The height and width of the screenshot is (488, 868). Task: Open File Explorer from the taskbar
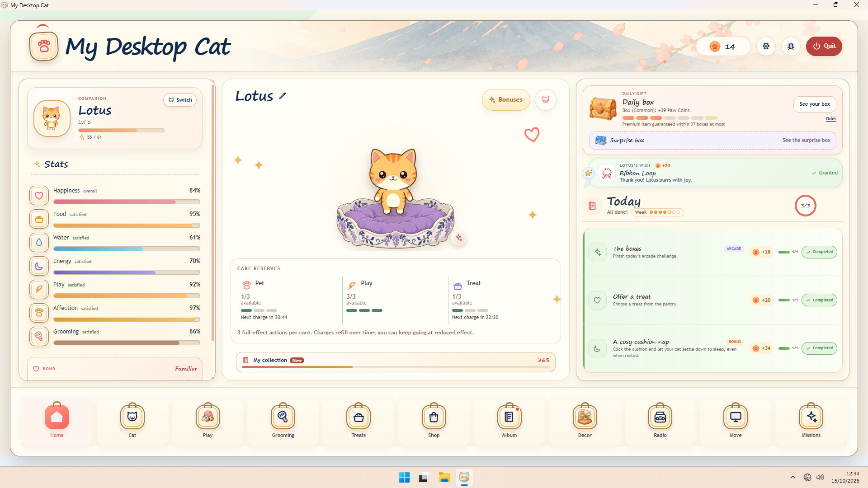click(444, 477)
